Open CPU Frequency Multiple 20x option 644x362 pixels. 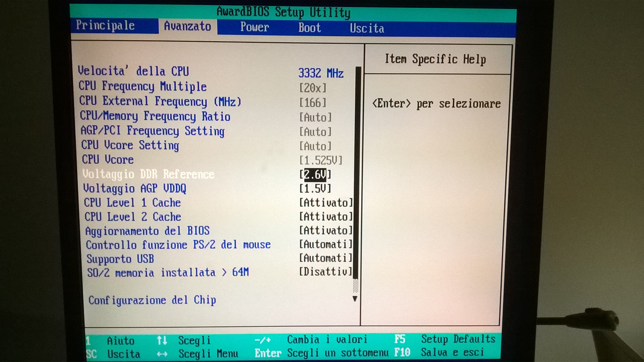click(313, 88)
